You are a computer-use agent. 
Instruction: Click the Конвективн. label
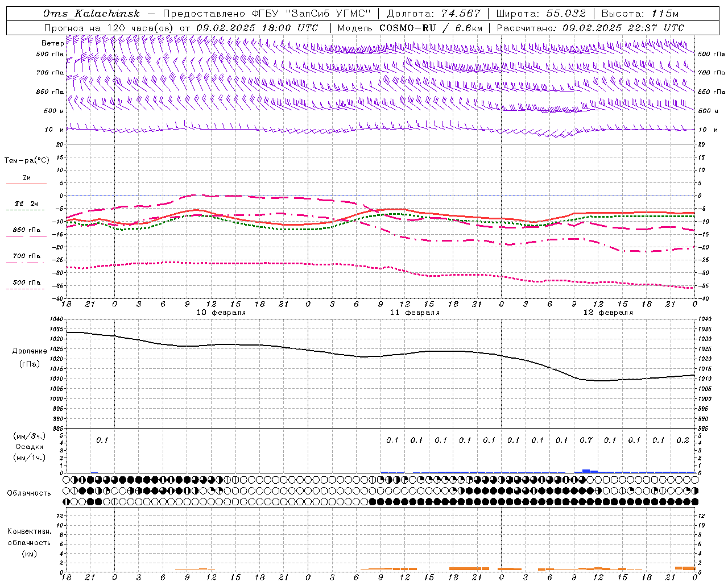point(29,531)
